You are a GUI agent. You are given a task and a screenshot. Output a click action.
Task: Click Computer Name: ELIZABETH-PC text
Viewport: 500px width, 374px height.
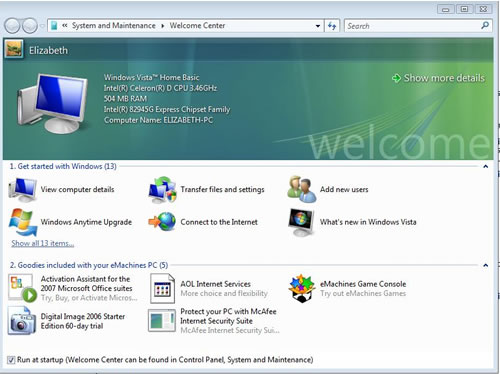click(158, 120)
